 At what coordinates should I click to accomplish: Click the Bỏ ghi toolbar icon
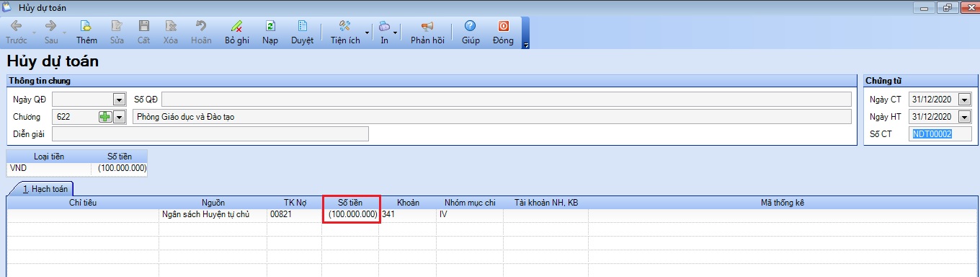click(236, 26)
